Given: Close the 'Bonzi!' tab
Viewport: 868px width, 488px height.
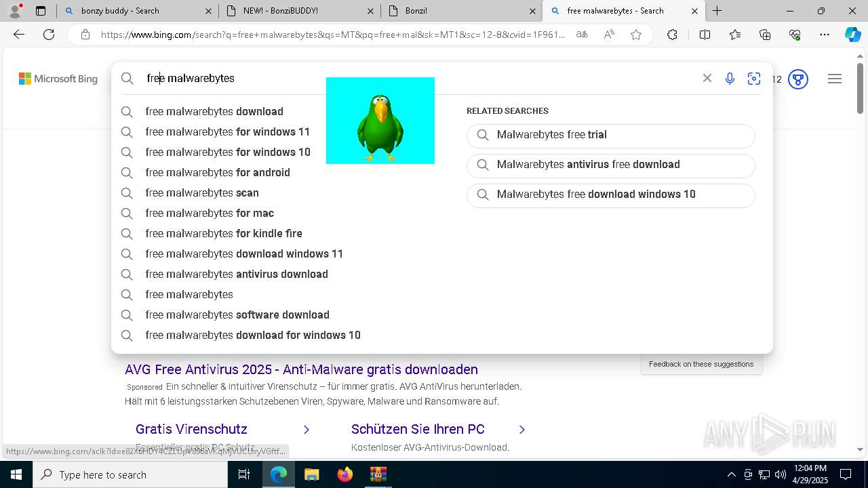Looking at the screenshot, I should (x=533, y=11).
